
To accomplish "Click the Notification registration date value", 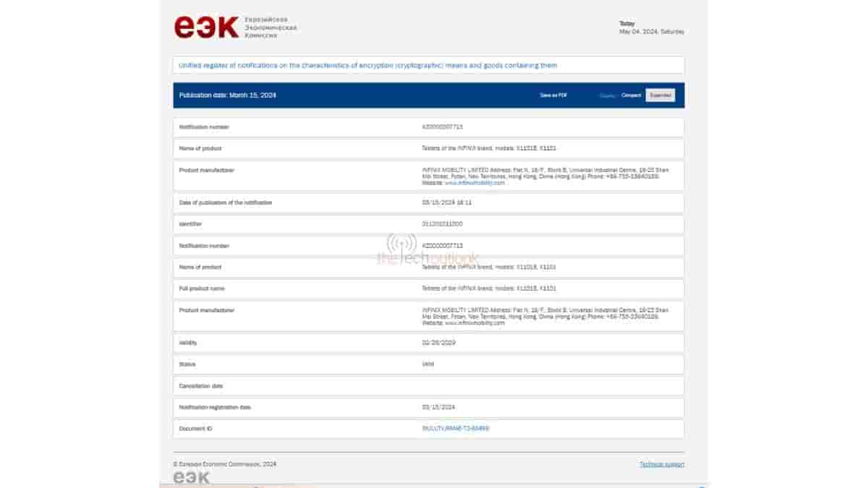I will [x=438, y=407].
